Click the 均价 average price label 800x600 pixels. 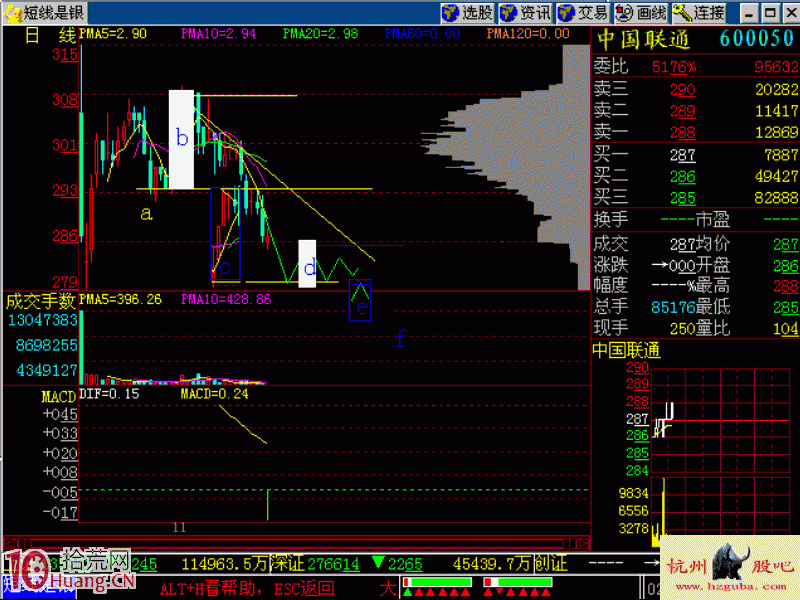(713, 244)
